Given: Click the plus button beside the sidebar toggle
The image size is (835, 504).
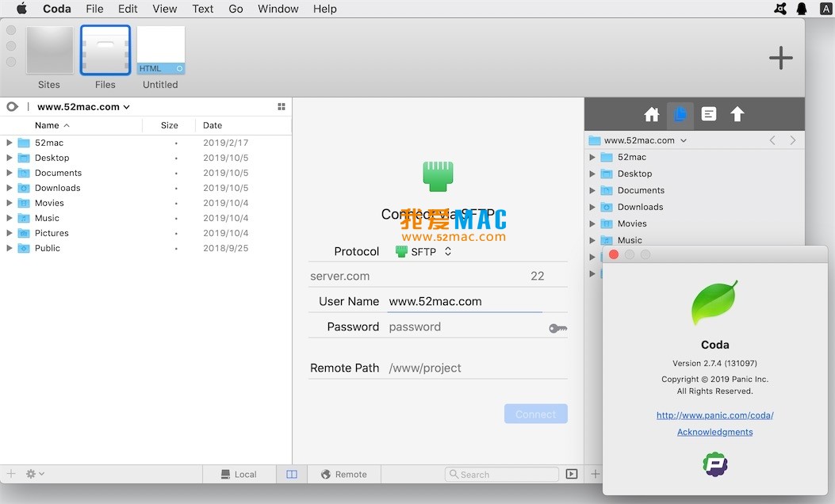Looking at the screenshot, I should (x=595, y=474).
